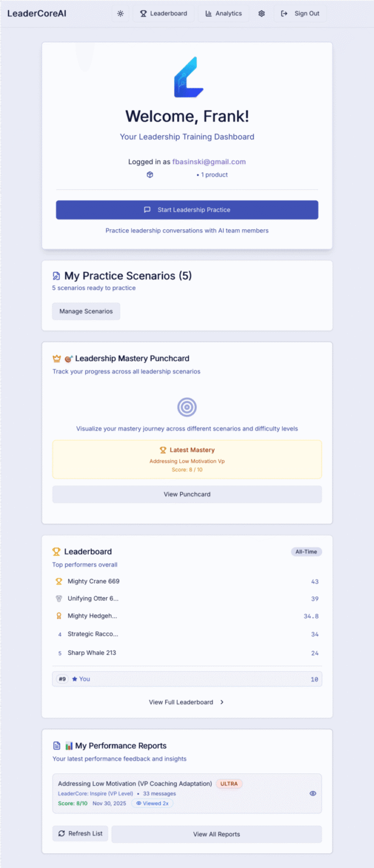Click the crown icon next to Leadership Mastery Punchcard

click(x=56, y=358)
